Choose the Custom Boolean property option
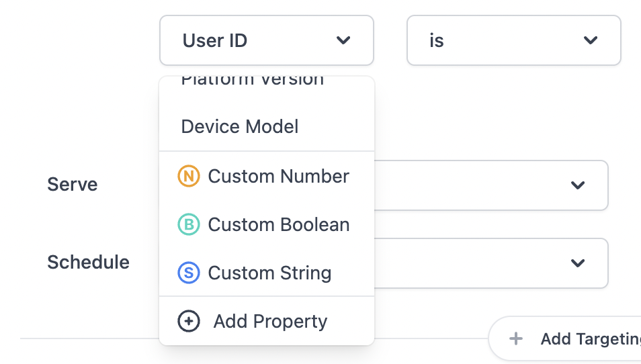This screenshot has width=641, height=364. (x=278, y=225)
